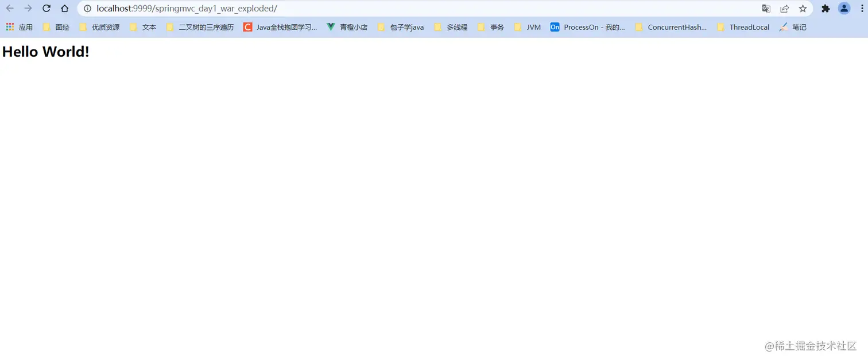
Task: Open the extensions puzzle icon
Action: [x=826, y=9]
